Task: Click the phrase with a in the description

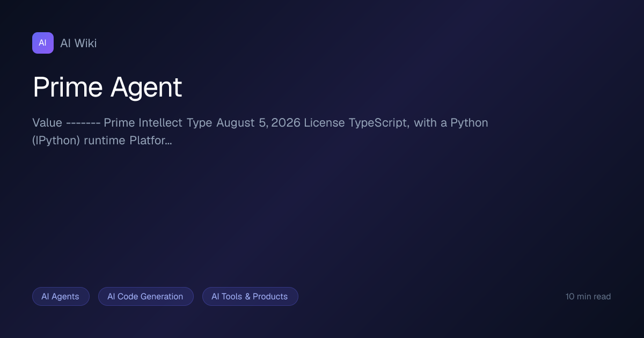Action: coord(430,122)
